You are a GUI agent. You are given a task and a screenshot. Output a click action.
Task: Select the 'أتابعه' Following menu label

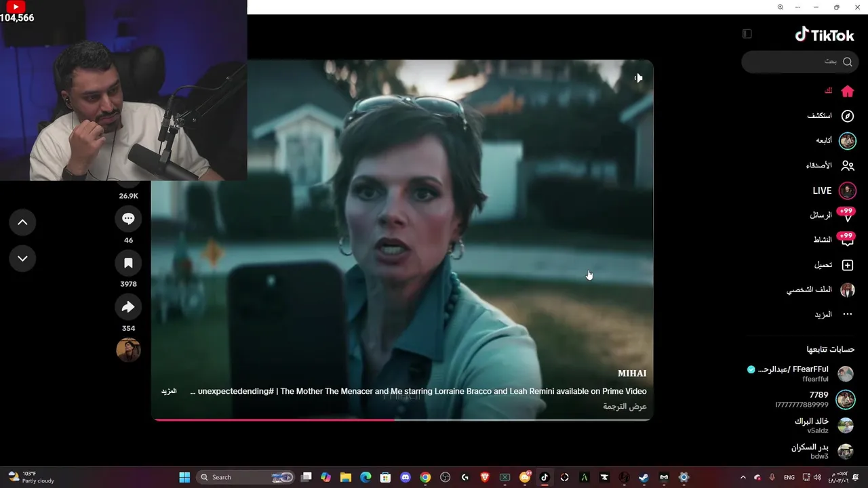824,141
